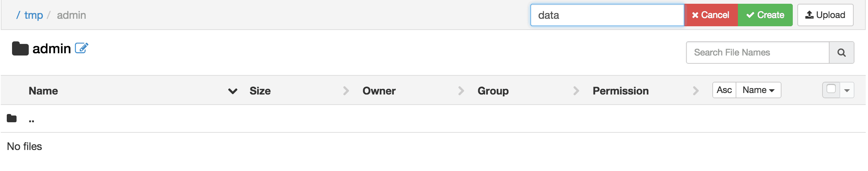Focus the Search File Names field
Screen dimensions: 868x171
(758, 52)
